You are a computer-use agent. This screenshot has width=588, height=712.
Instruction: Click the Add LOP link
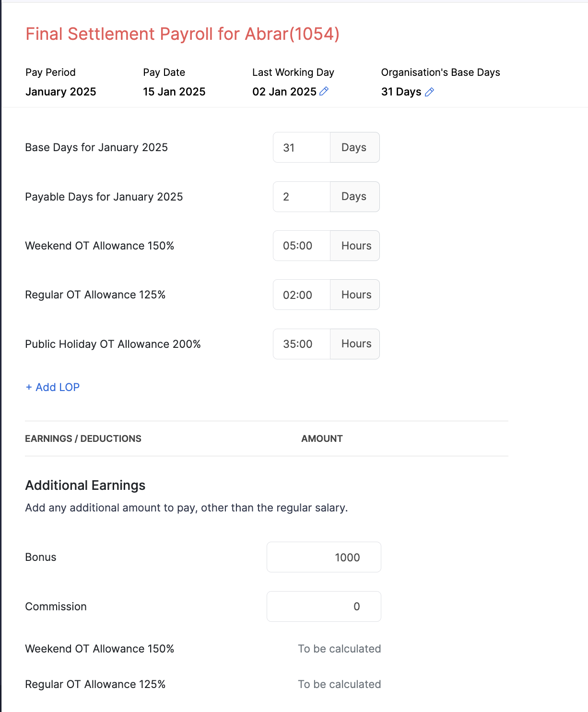53,387
